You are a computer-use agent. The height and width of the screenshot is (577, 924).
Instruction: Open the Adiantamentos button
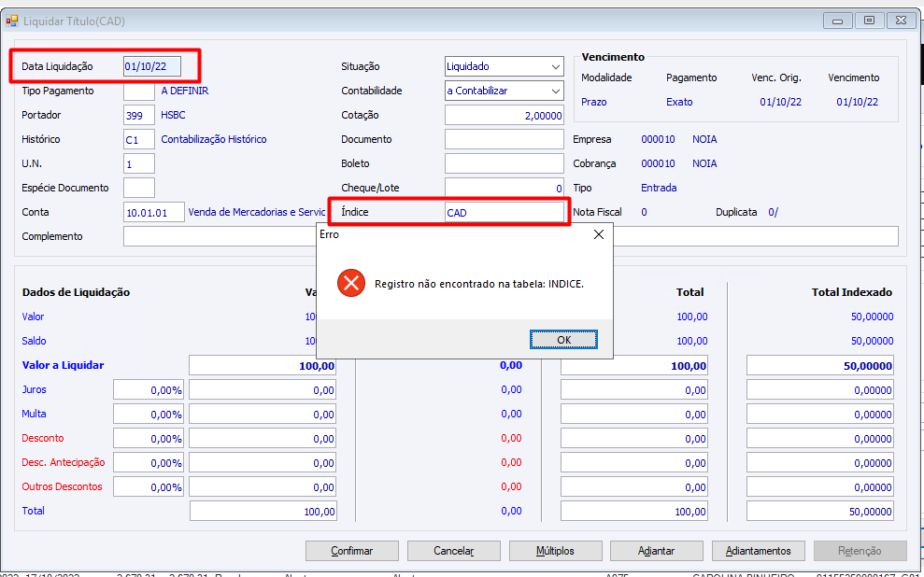tap(759, 551)
